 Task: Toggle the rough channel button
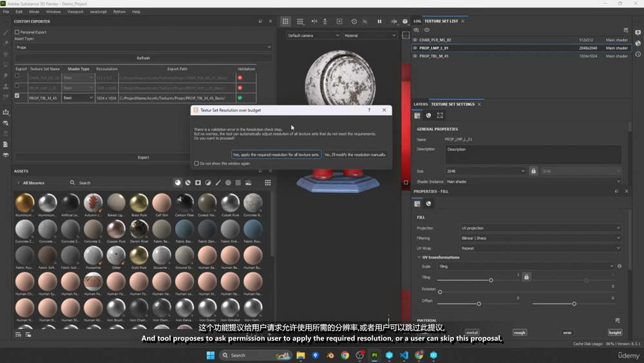tap(520, 333)
